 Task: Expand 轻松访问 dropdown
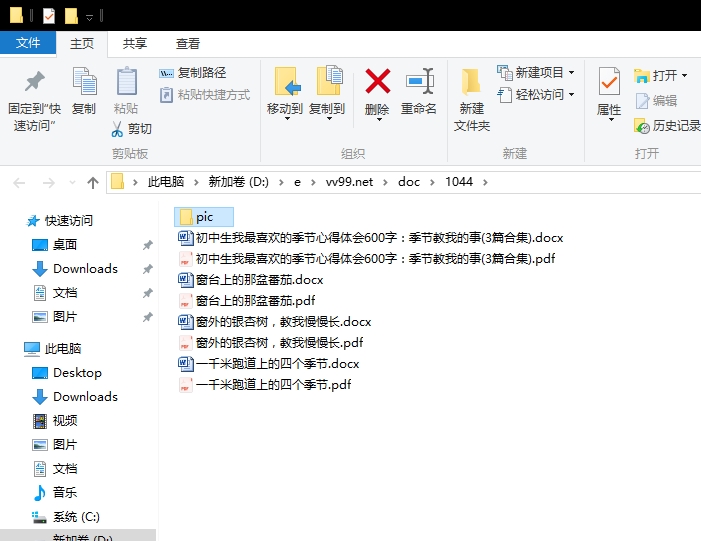571,95
